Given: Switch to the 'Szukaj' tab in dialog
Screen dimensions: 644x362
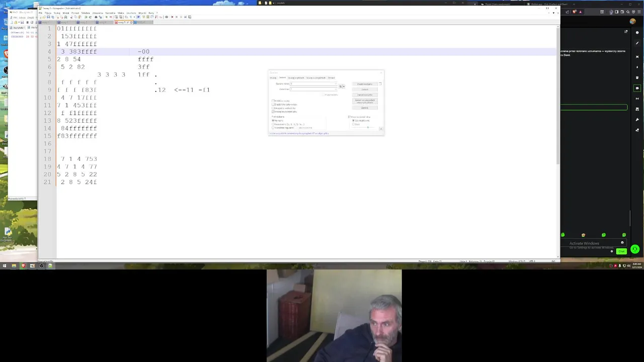Looking at the screenshot, I should [273, 78].
